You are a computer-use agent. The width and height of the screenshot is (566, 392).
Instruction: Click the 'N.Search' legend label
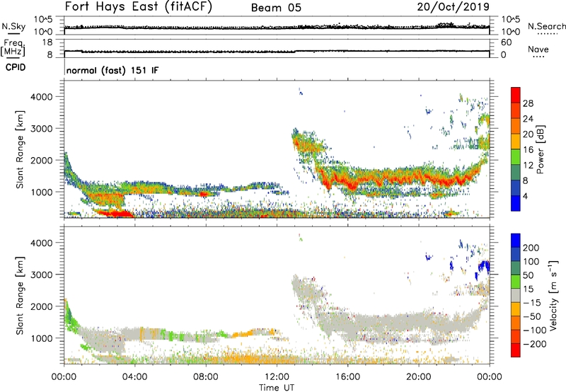[546, 26]
